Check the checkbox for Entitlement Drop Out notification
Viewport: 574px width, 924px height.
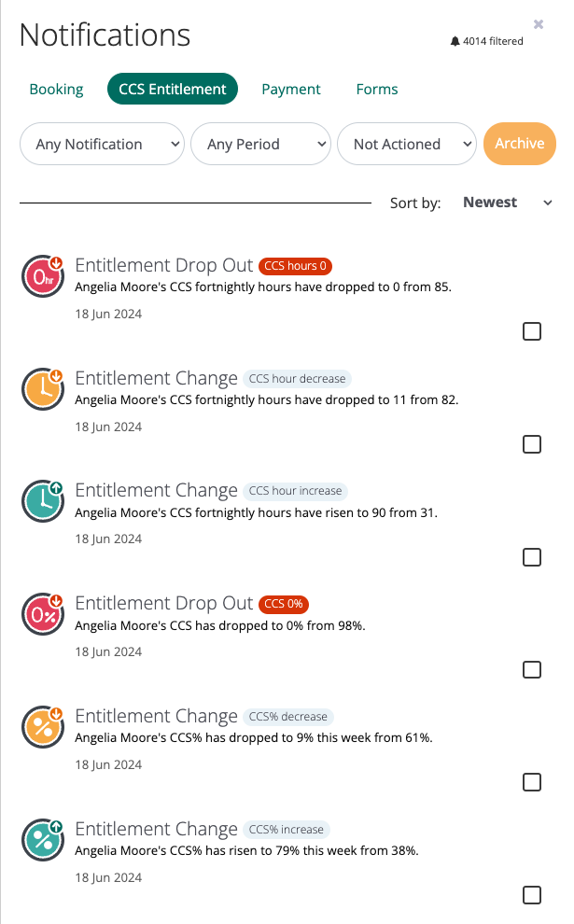click(x=532, y=331)
